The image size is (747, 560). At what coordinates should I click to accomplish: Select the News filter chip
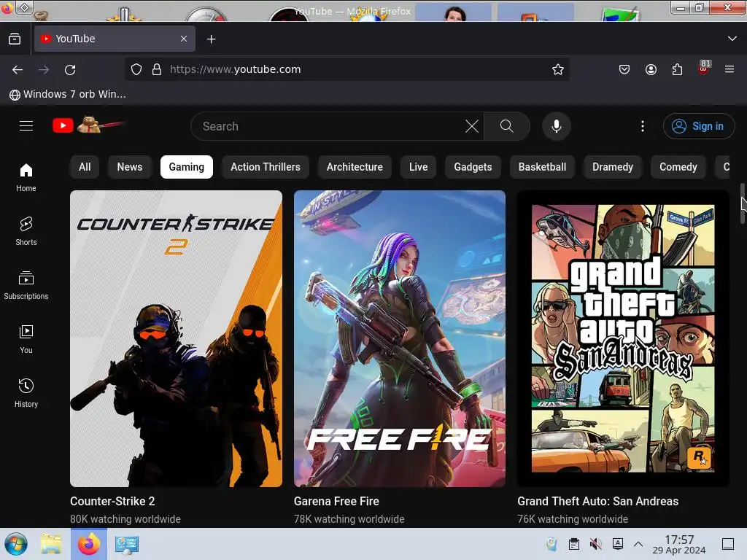[130, 167]
